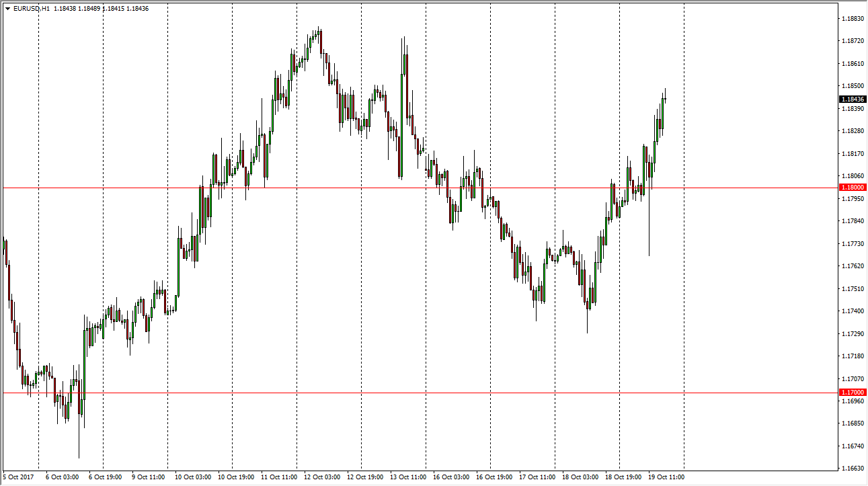Click the 1.18500 price scale label

tap(852, 86)
